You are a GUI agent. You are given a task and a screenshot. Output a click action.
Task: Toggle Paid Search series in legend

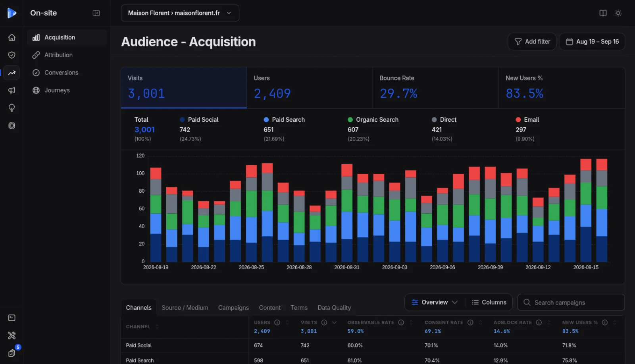click(284, 120)
